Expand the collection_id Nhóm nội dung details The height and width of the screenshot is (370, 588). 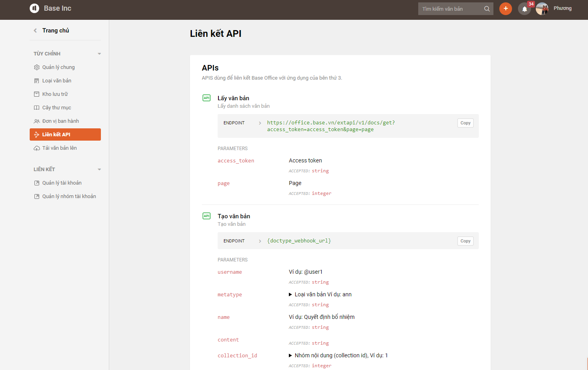(290, 355)
